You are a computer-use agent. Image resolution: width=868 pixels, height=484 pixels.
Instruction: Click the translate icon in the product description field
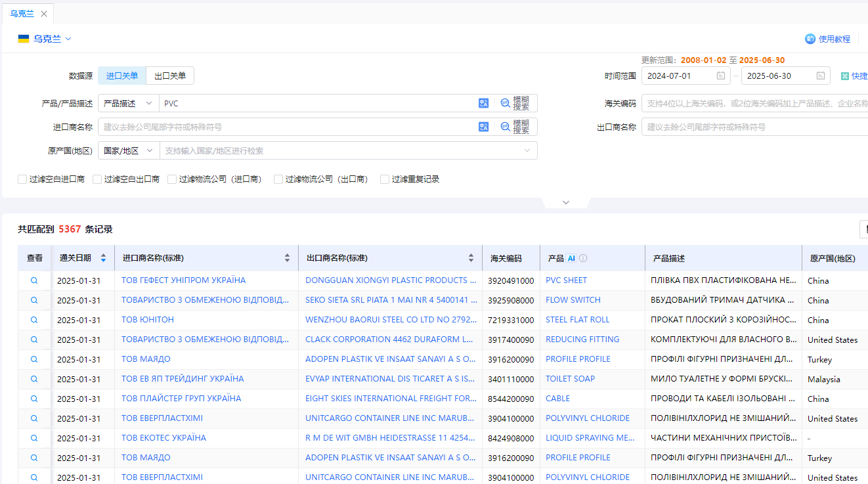click(484, 102)
